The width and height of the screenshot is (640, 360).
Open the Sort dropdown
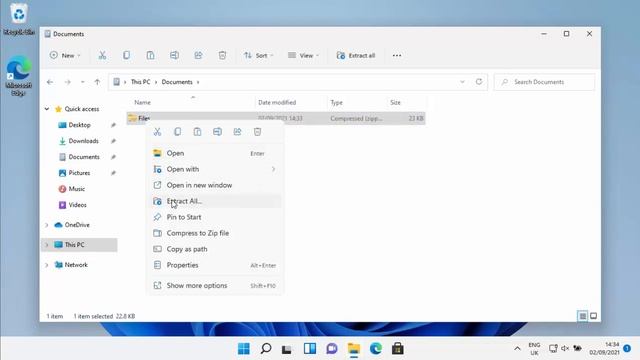click(259, 56)
